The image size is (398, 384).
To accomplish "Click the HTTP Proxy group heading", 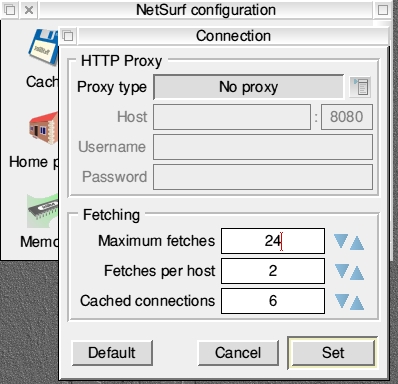I will coord(121,61).
